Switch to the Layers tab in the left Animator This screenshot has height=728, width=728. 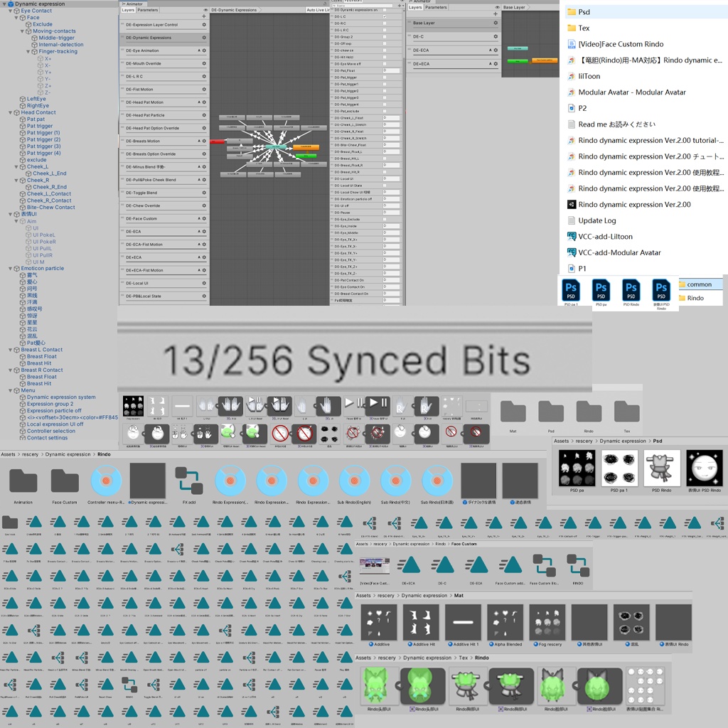[x=128, y=10]
